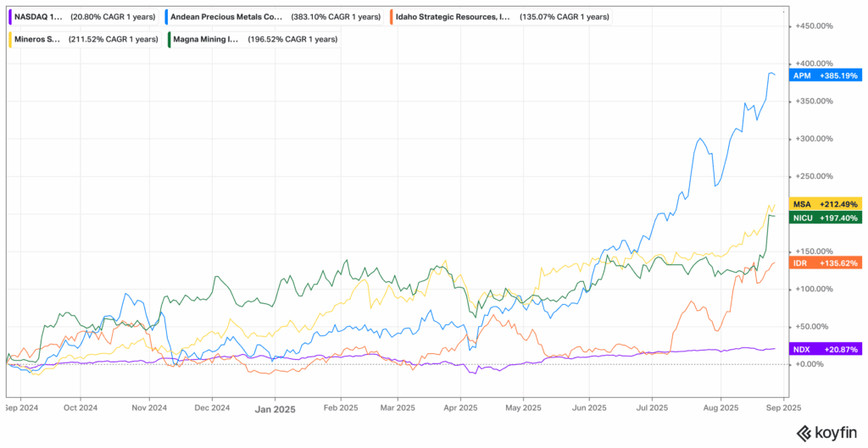Click the +350.00% axis label
The width and height of the screenshot is (868, 448).
[815, 102]
